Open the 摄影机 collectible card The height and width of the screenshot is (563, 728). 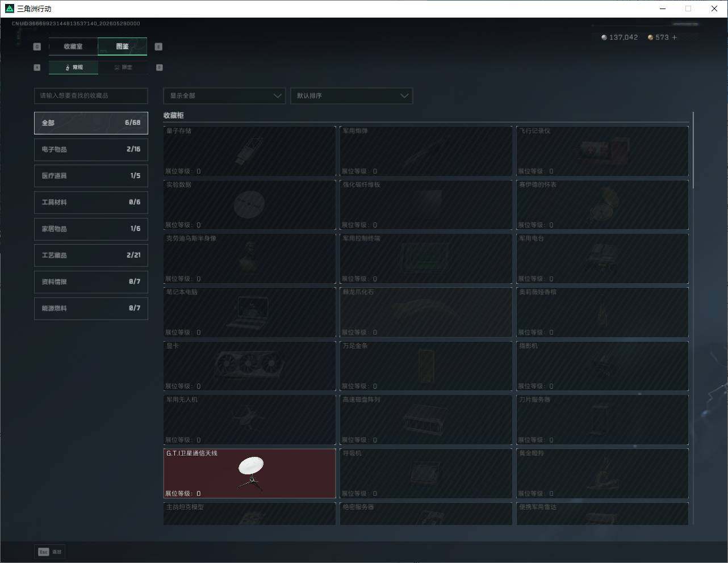tap(603, 366)
